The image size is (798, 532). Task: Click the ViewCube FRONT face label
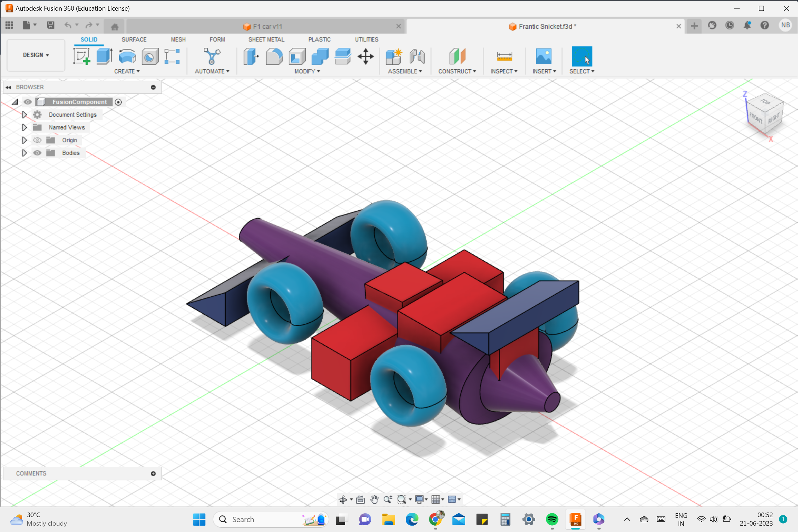[754, 118]
